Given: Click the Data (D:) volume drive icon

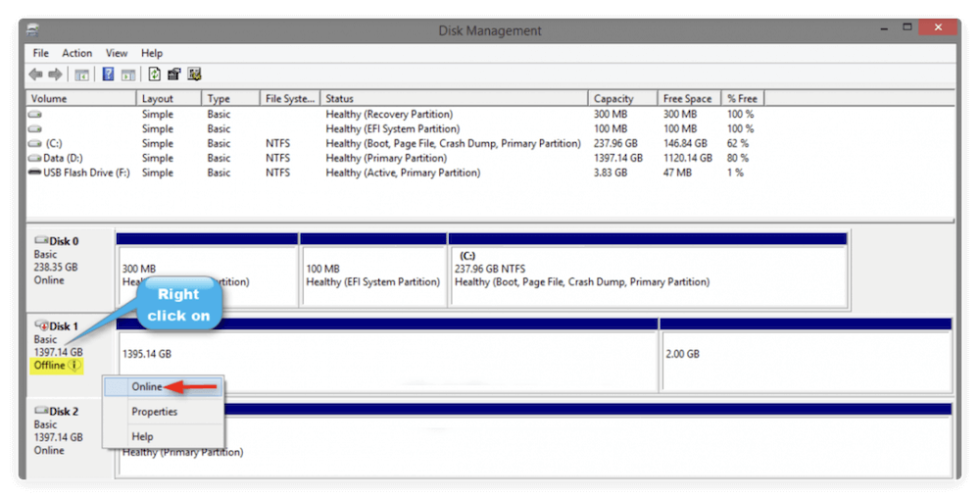Looking at the screenshot, I should click(35, 158).
